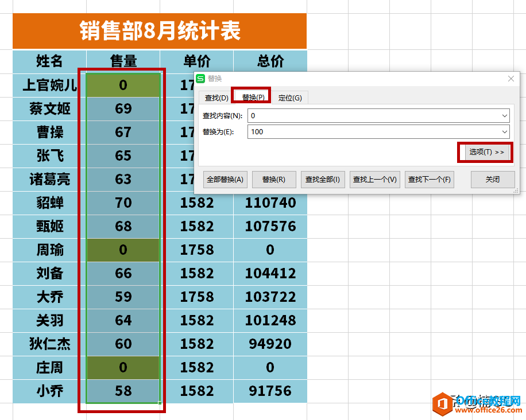Expand the 替换为 dropdown arrow
Viewport: 526px width, 420px height.
pyautogui.click(x=504, y=132)
